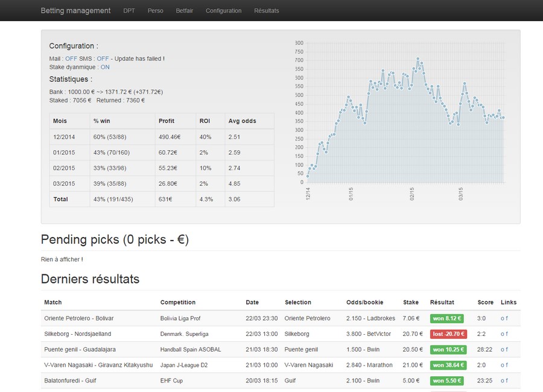The height and width of the screenshot is (392, 543).
Task: Click the Profit column header
Action: 167,121
